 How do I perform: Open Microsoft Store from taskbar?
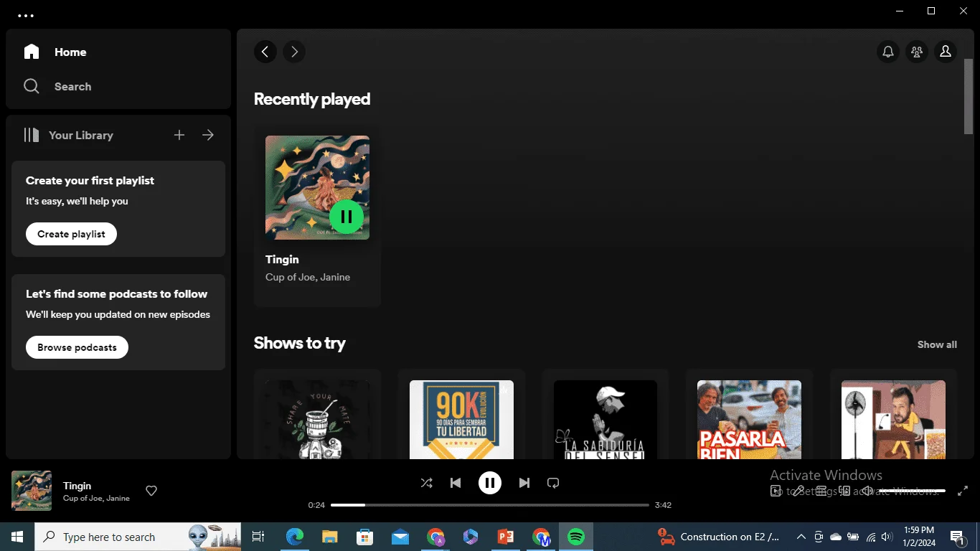click(364, 537)
